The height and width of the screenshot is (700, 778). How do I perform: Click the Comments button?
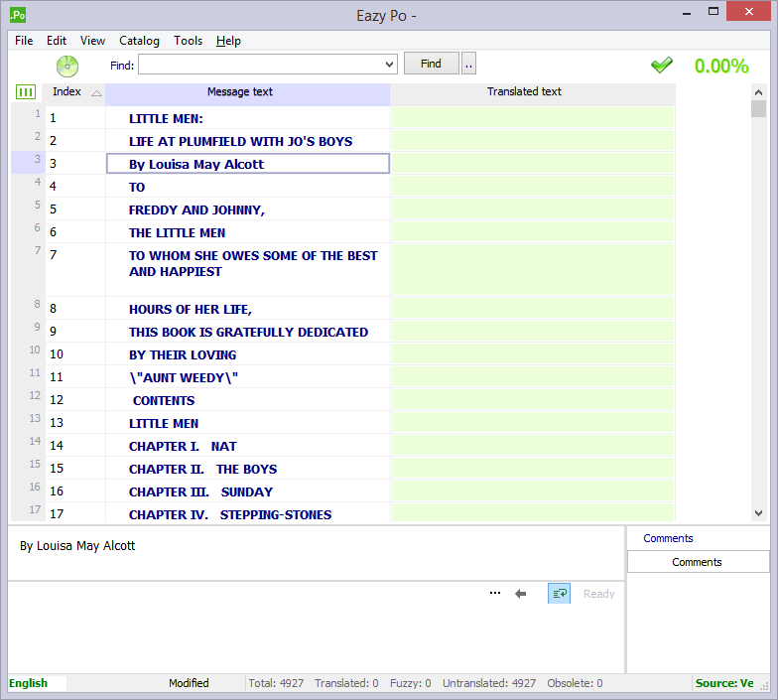coord(697,562)
